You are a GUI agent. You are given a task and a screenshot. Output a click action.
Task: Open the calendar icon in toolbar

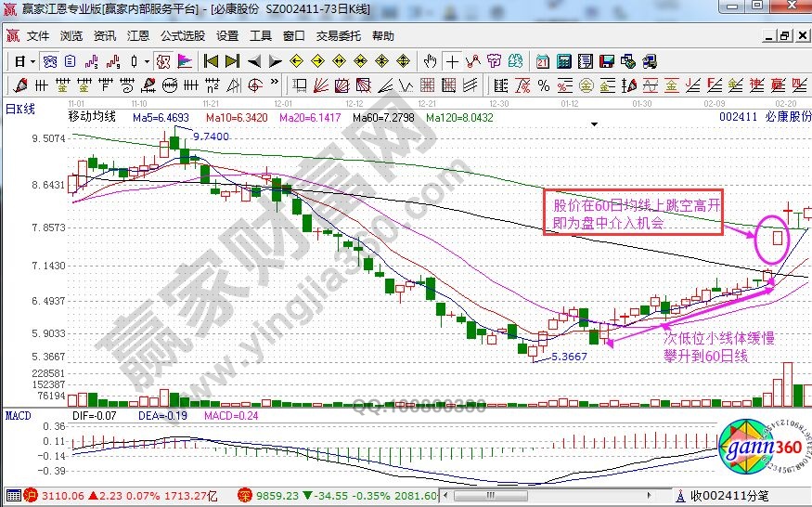tap(543, 61)
